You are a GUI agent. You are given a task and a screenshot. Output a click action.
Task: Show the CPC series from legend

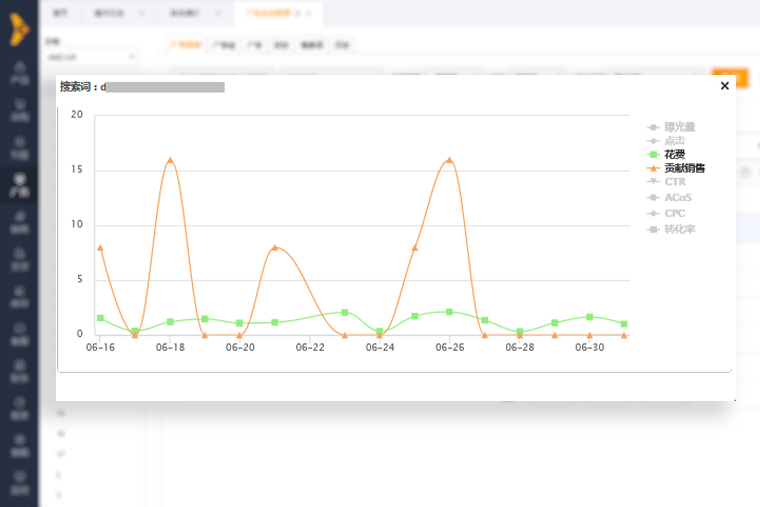point(674,214)
